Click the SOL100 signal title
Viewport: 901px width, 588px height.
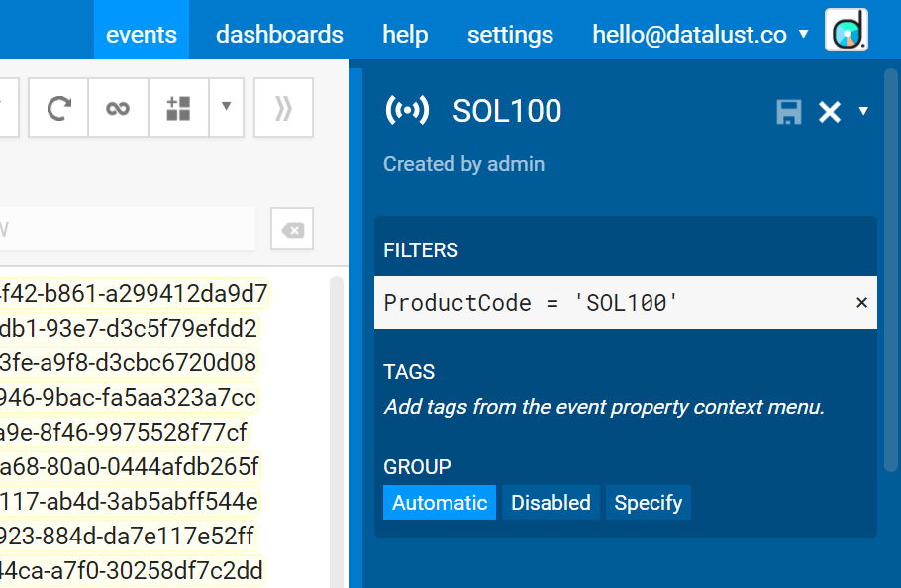click(x=507, y=111)
